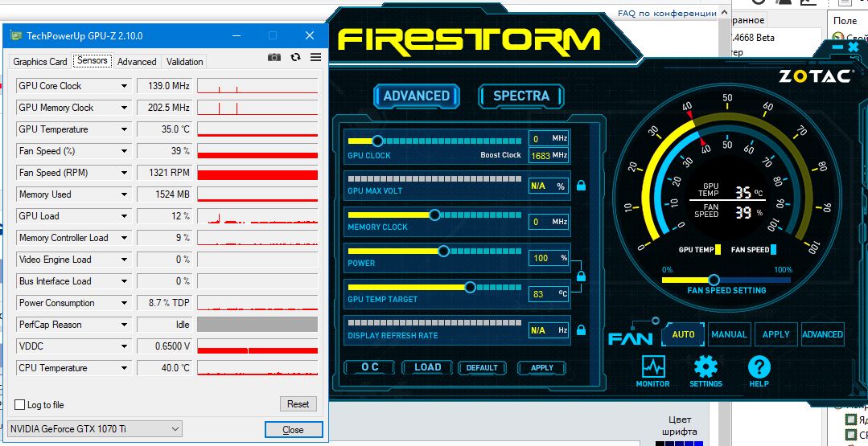868x446 pixels.
Task: Click LOAD profile button
Action: [x=427, y=367]
